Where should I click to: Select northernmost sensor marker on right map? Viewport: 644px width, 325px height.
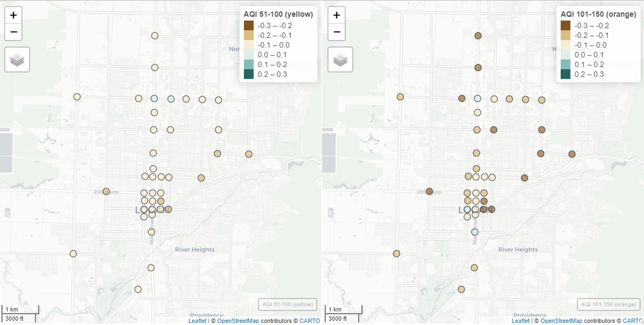point(478,36)
